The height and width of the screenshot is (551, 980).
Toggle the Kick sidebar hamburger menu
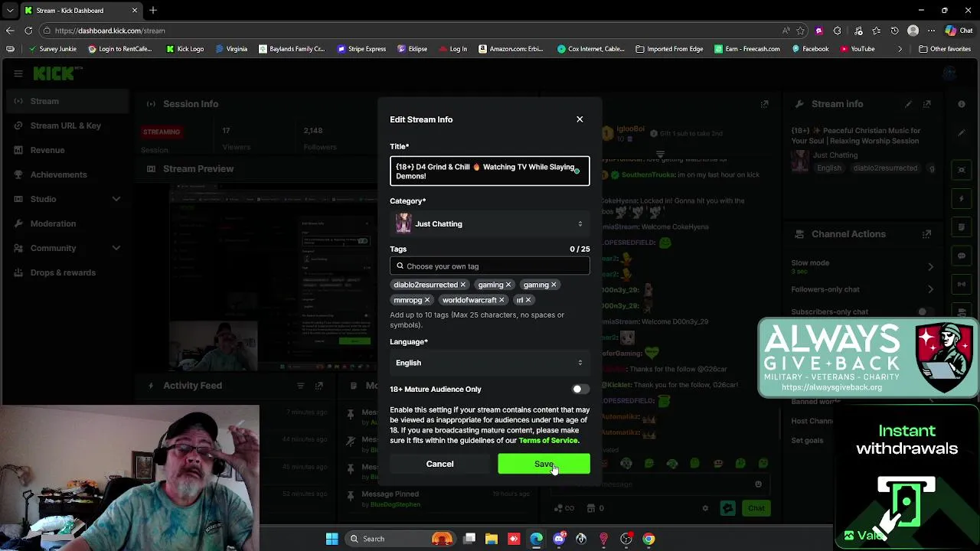tap(18, 73)
